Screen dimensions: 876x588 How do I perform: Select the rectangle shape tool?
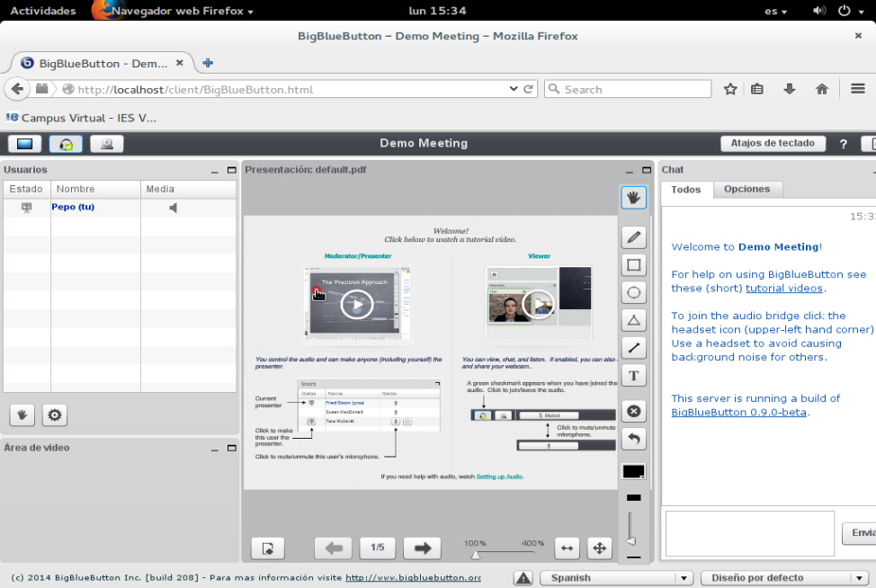point(633,265)
